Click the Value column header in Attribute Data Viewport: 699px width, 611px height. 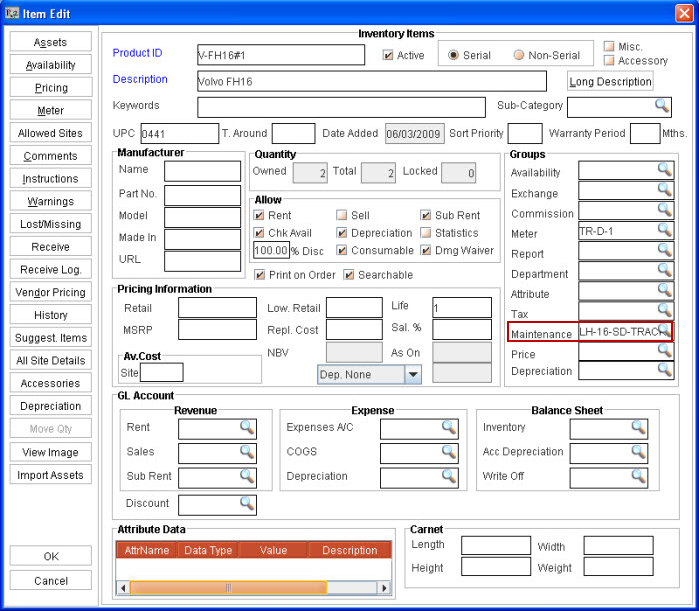[273, 550]
